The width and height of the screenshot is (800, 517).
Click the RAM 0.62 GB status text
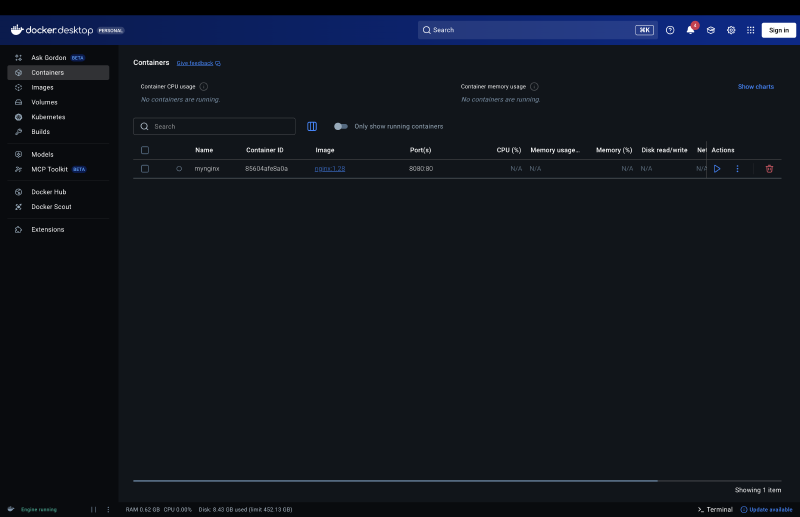143,509
